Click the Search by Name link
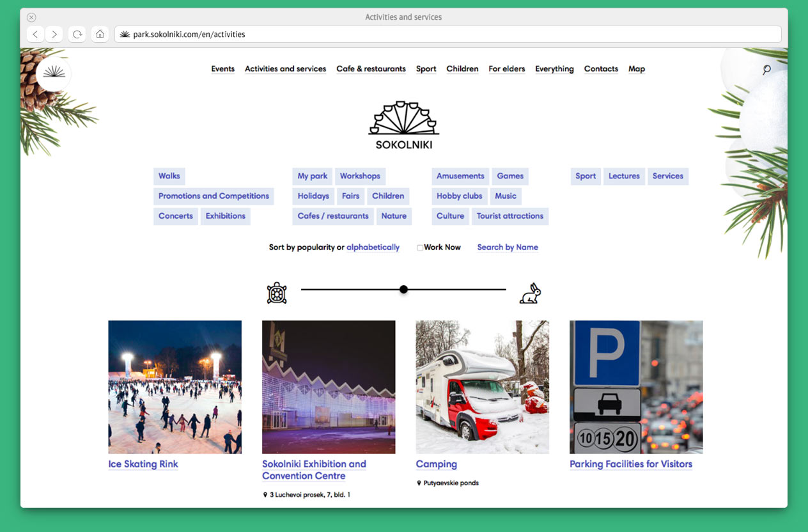 508,247
